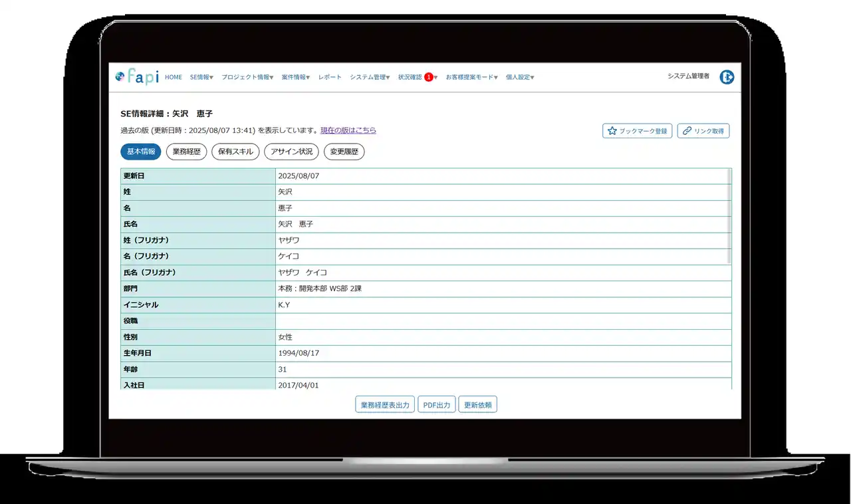Expand the SE情報 dropdown menu
The width and height of the screenshot is (851, 504).
tap(201, 77)
